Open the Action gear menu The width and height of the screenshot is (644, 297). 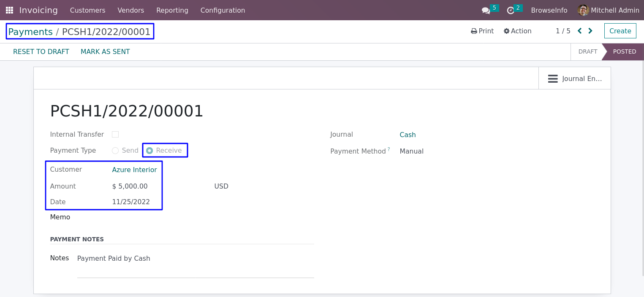(517, 31)
